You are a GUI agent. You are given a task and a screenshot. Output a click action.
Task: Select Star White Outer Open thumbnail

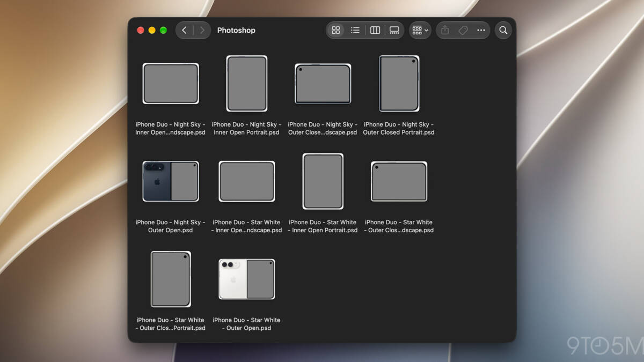[247, 279]
